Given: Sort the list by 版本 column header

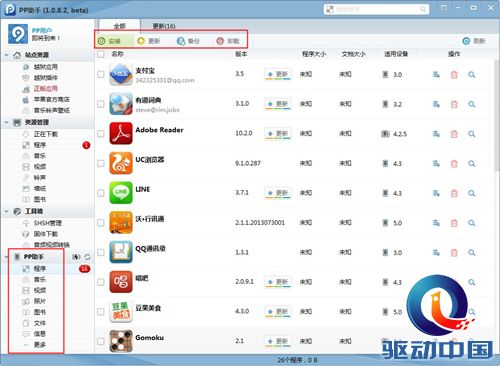Looking at the screenshot, I should pyautogui.click(x=241, y=54).
